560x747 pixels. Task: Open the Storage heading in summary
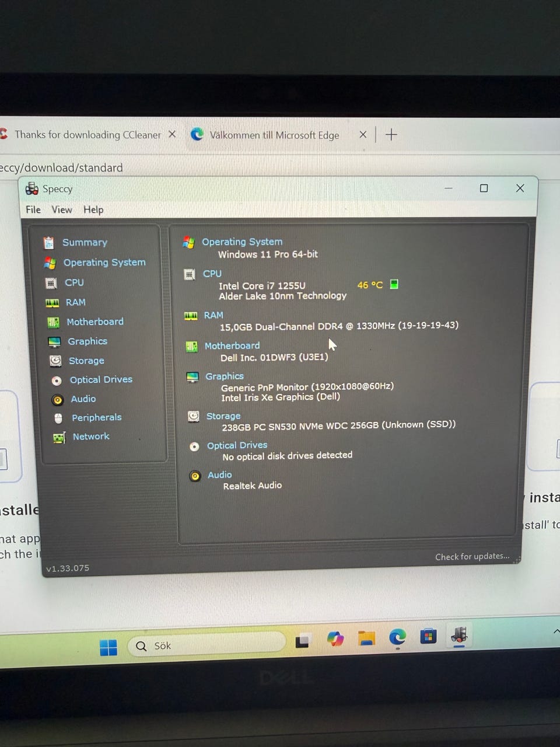coord(223,416)
